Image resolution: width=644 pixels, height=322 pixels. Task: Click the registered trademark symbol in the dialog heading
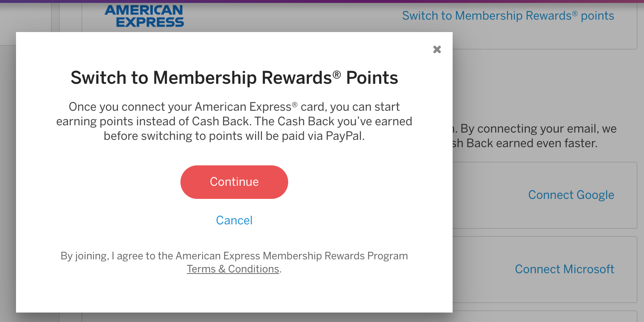coord(337,75)
